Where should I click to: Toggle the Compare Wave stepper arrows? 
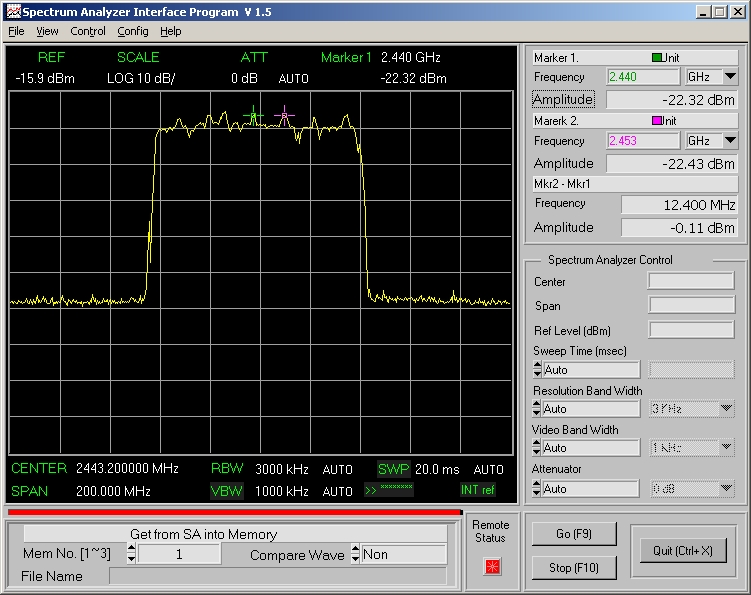pyautogui.click(x=355, y=555)
